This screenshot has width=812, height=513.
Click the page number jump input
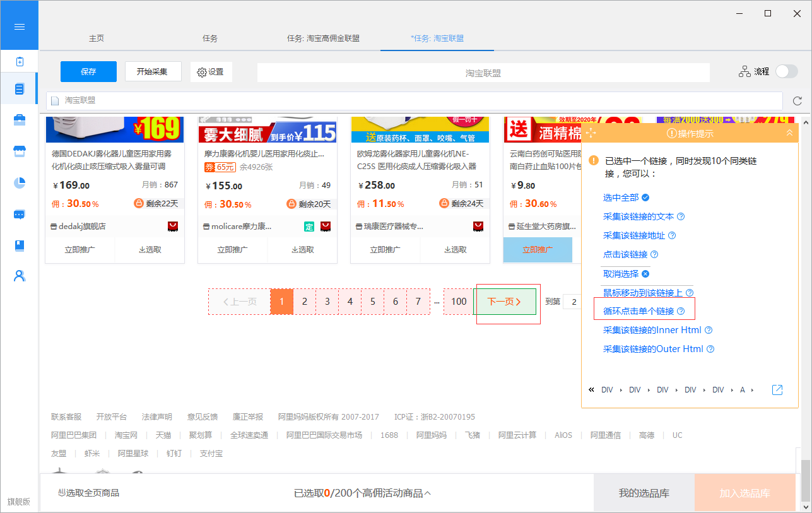click(572, 302)
